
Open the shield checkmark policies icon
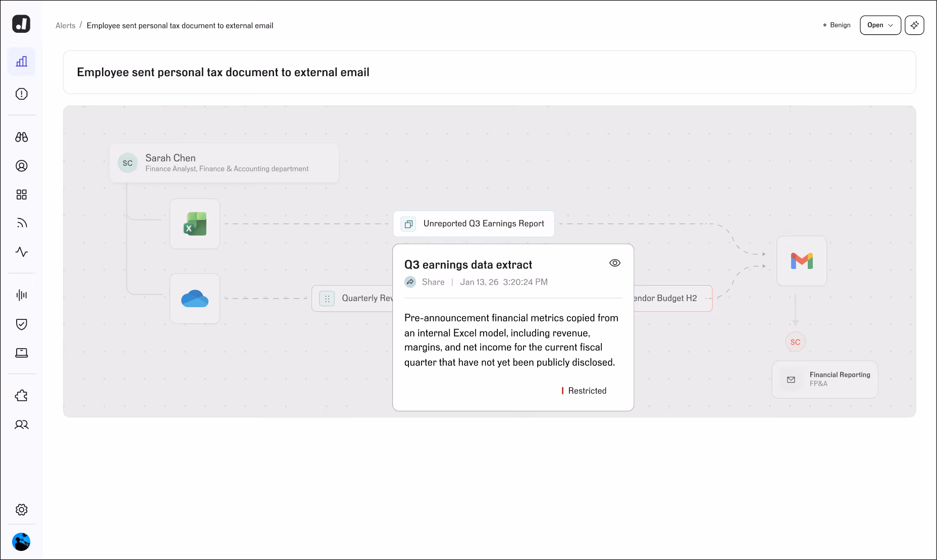pos(21,324)
